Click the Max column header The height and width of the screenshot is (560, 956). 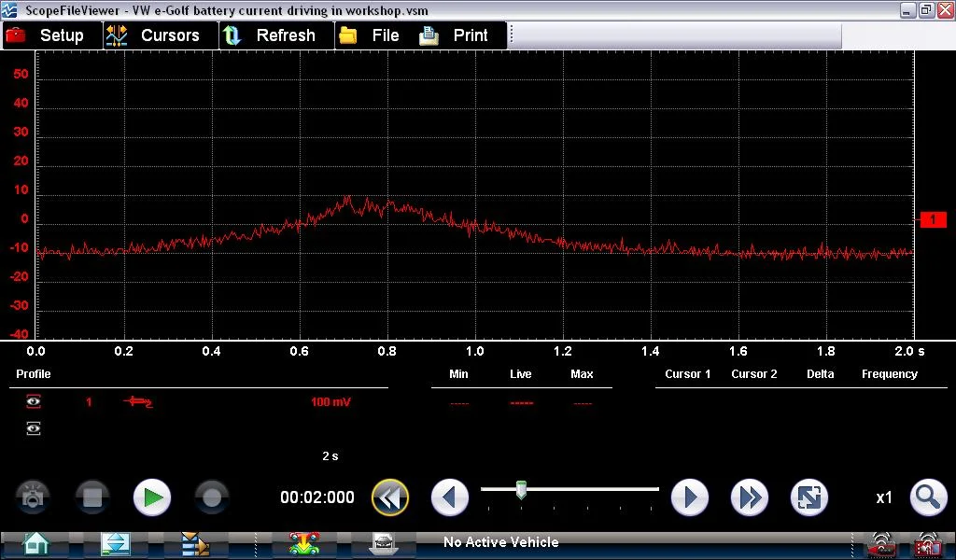[x=583, y=374]
